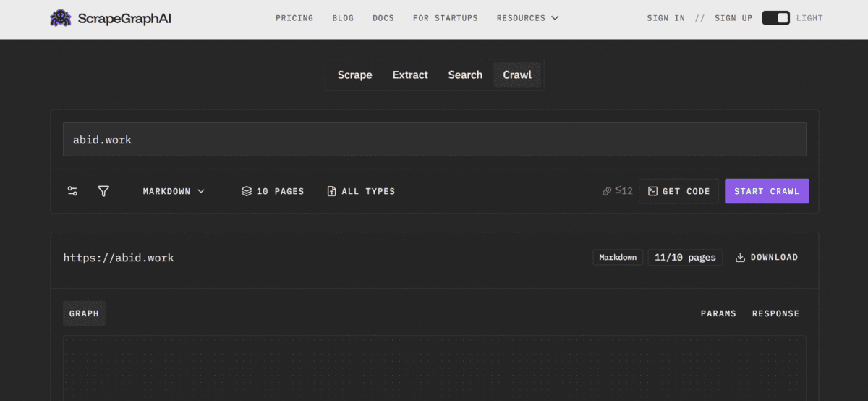Screen dimensions: 868x401
Task: Click Get Code button
Action: 678,191
